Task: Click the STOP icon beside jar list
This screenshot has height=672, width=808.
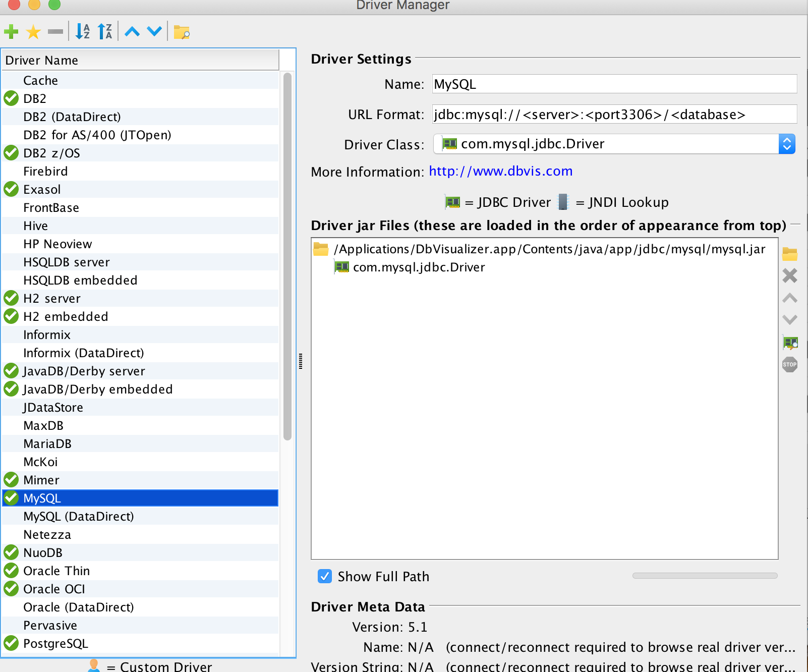Action: pyautogui.click(x=790, y=364)
